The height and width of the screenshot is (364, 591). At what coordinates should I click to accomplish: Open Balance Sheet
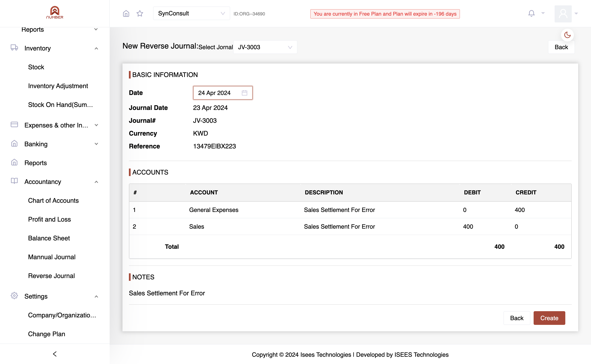pos(49,238)
